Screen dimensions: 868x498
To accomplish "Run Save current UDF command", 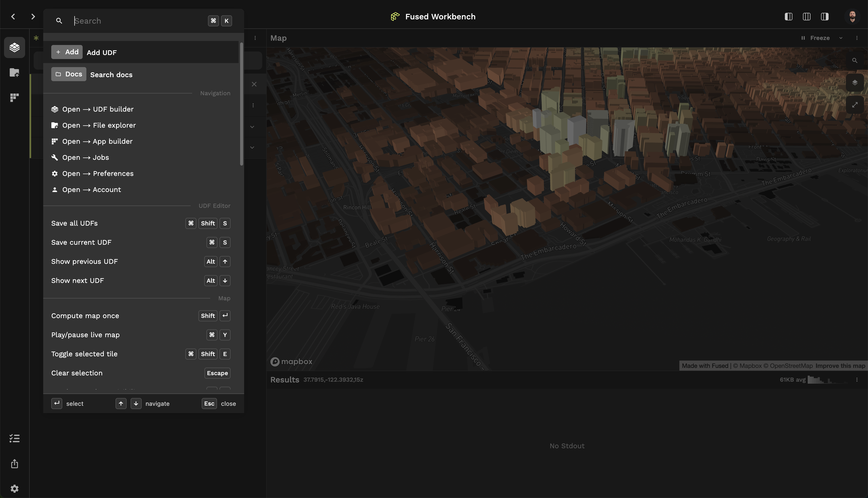I will point(141,242).
